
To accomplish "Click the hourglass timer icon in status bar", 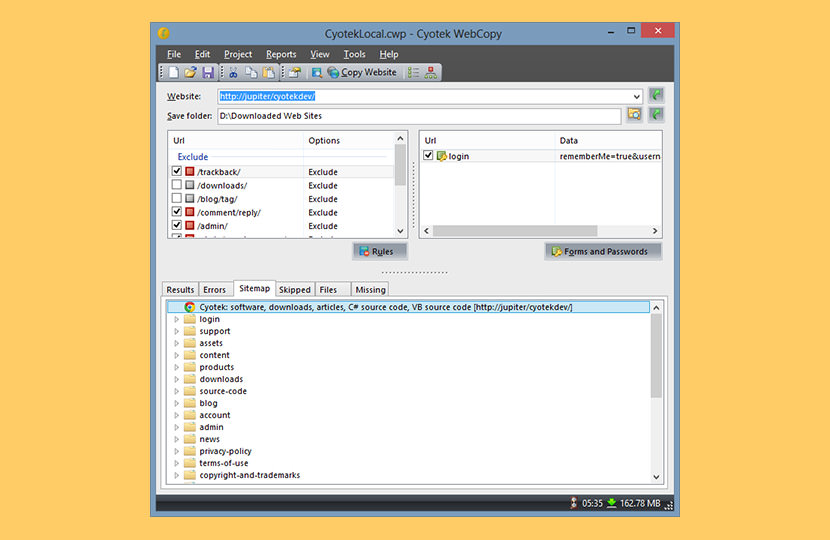I will 573,503.
